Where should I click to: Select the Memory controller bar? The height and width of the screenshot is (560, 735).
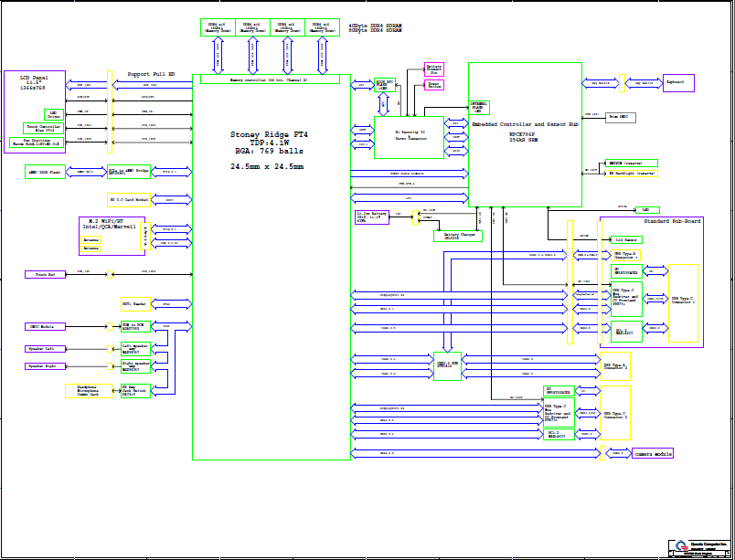[270, 80]
